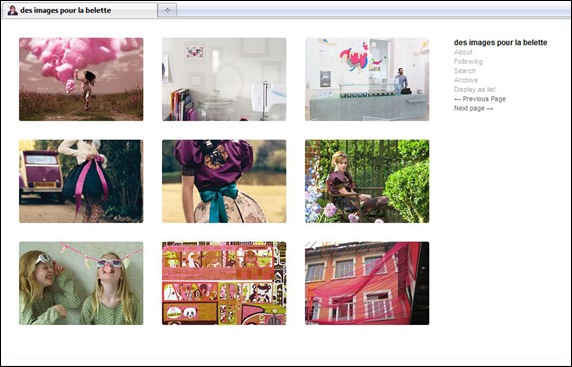Viewport: 572px width, 367px height.
Task: Go to Previous Page
Action: click(x=480, y=99)
